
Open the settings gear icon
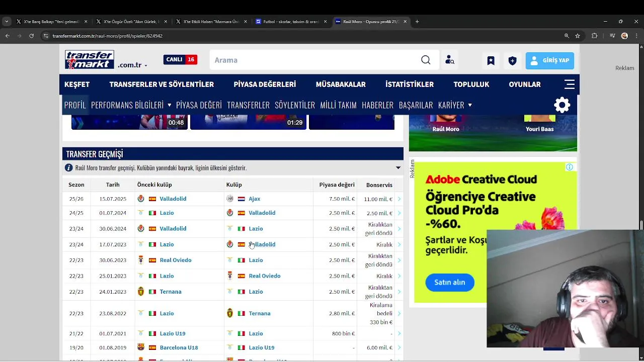[562, 105]
